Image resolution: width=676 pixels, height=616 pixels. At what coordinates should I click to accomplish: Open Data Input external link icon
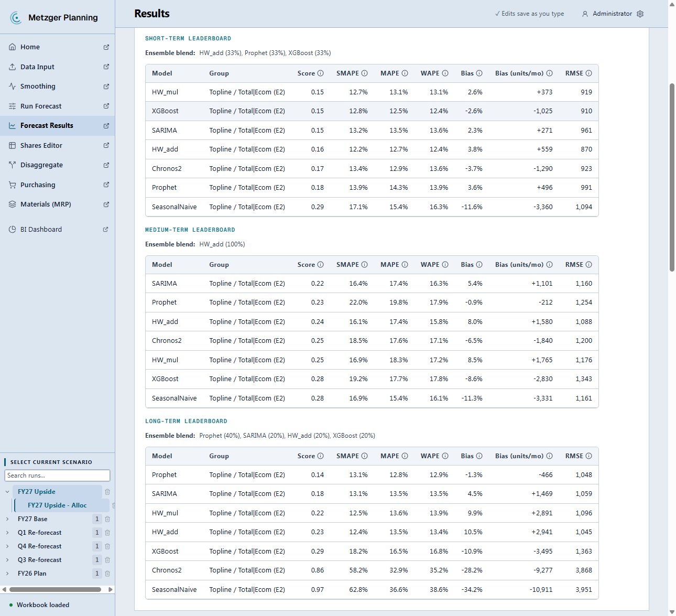tap(106, 67)
